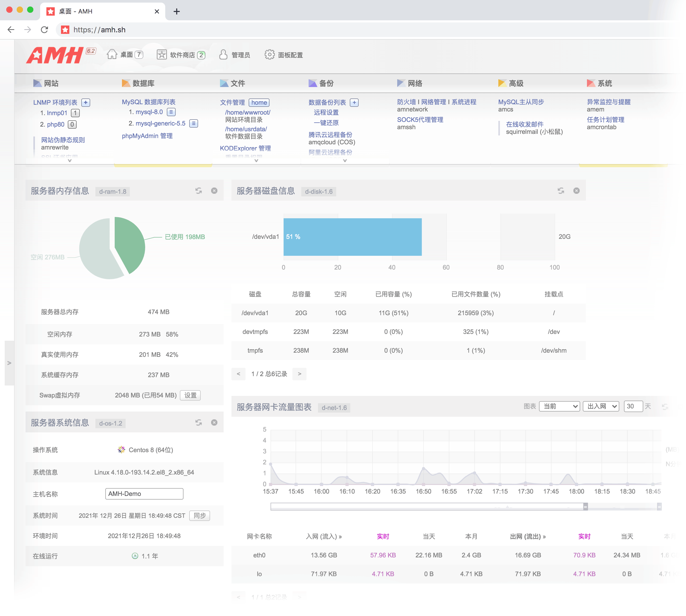This screenshot has width=686, height=616.
Task: Open 异常监控与提醒 link
Action: (x=609, y=102)
